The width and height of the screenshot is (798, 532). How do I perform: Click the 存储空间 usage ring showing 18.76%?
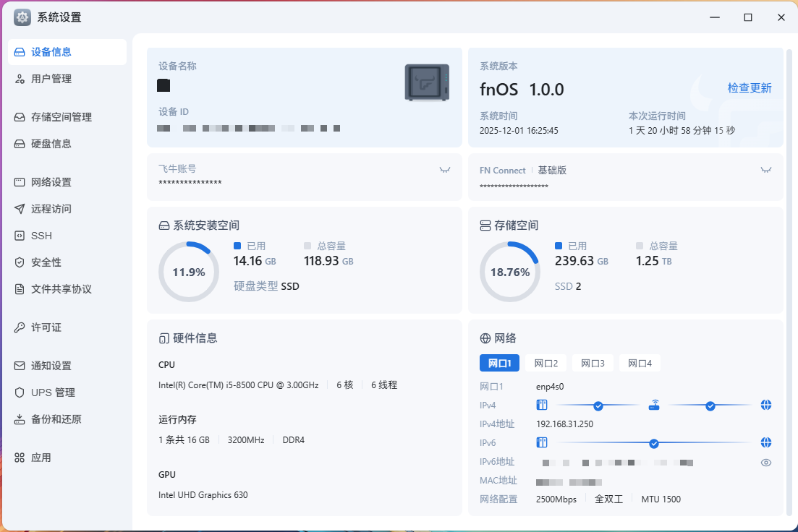[510, 271]
